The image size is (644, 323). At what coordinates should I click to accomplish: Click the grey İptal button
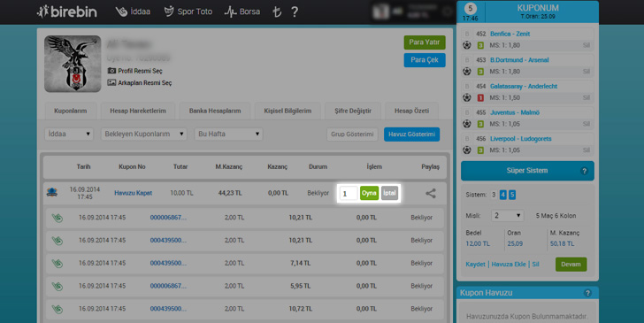[389, 193]
